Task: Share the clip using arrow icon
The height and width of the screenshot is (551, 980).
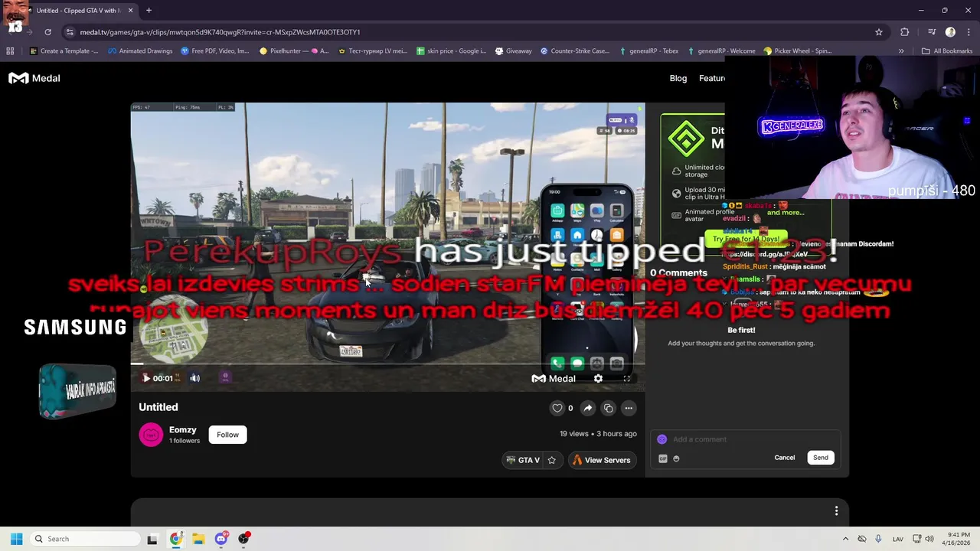Action: point(587,408)
